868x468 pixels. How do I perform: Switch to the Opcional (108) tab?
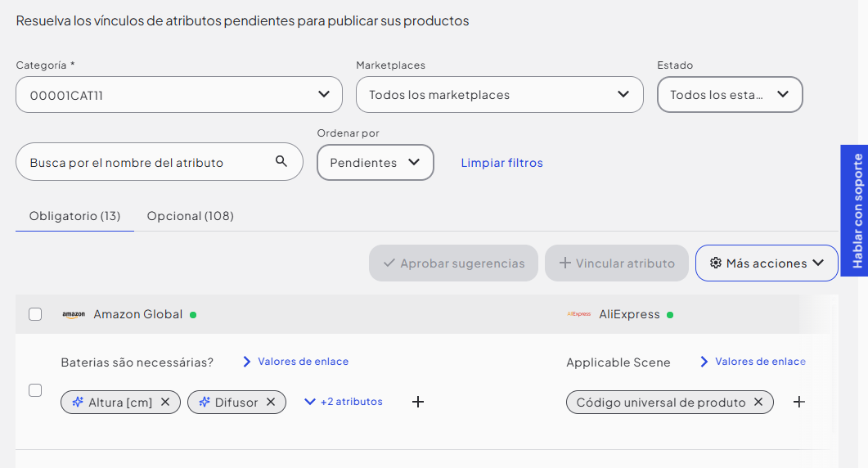[x=190, y=216]
